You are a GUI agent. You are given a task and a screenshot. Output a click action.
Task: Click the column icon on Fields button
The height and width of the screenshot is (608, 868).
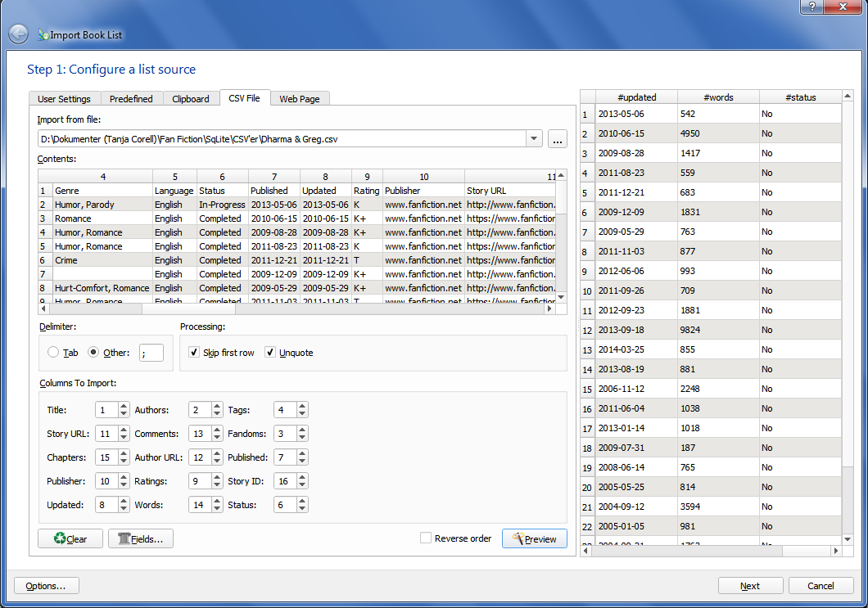click(x=124, y=538)
